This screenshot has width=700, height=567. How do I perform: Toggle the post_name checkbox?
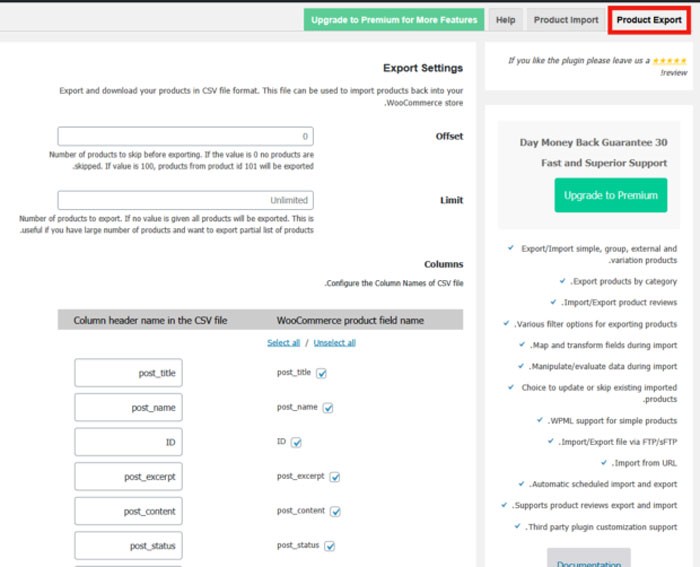[x=328, y=408]
